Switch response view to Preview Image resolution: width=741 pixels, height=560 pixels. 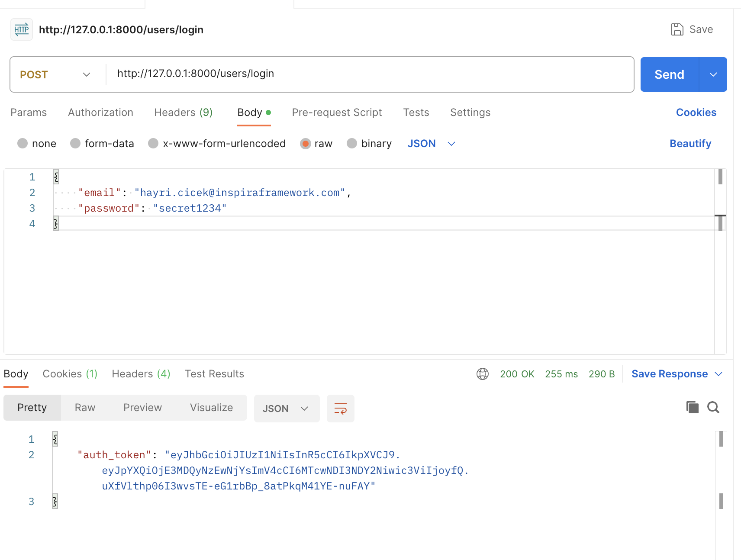click(142, 408)
